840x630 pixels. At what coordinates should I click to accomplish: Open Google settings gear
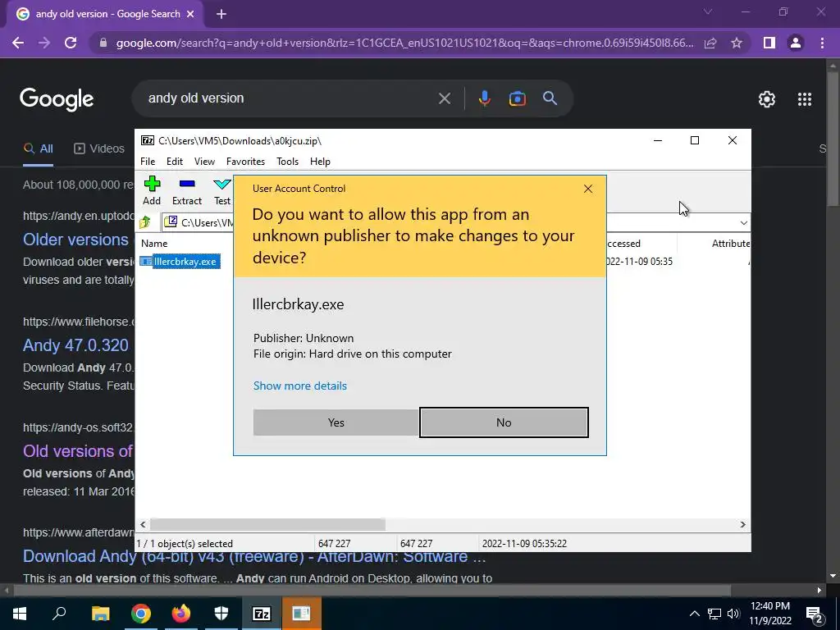click(767, 99)
